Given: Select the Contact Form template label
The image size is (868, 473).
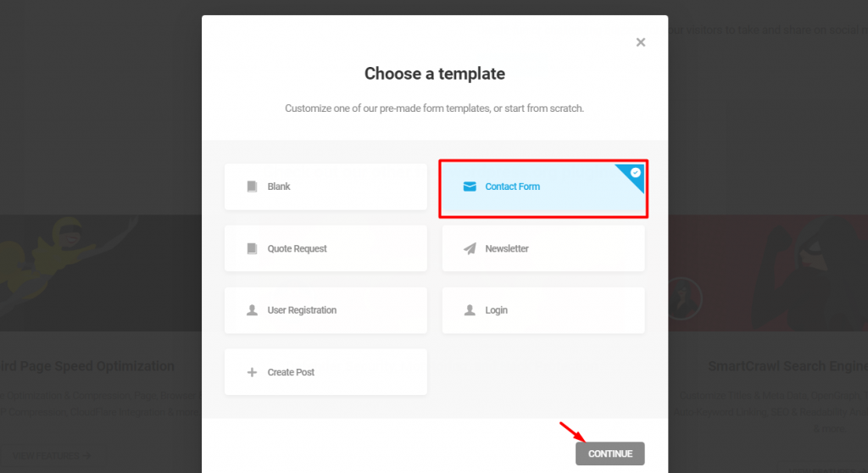Looking at the screenshot, I should click(x=513, y=186).
